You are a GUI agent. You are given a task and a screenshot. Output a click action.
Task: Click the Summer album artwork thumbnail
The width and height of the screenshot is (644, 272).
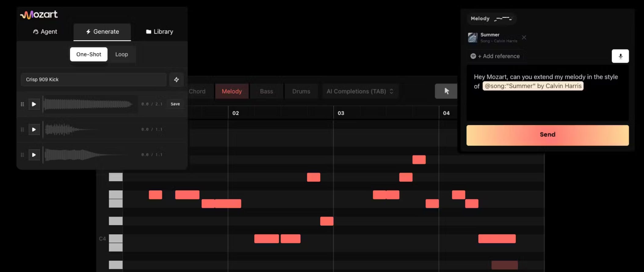[473, 38]
